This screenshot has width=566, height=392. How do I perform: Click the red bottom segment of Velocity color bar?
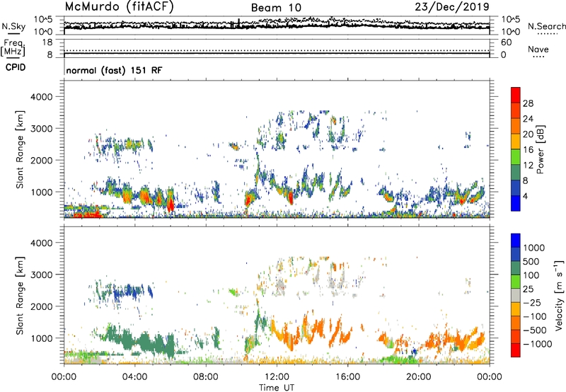click(516, 350)
